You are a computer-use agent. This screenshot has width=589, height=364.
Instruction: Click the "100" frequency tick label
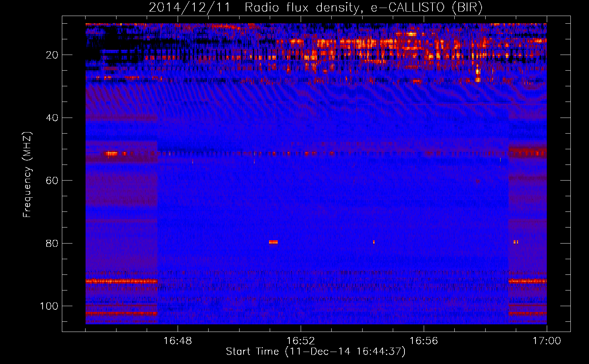(49, 306)
